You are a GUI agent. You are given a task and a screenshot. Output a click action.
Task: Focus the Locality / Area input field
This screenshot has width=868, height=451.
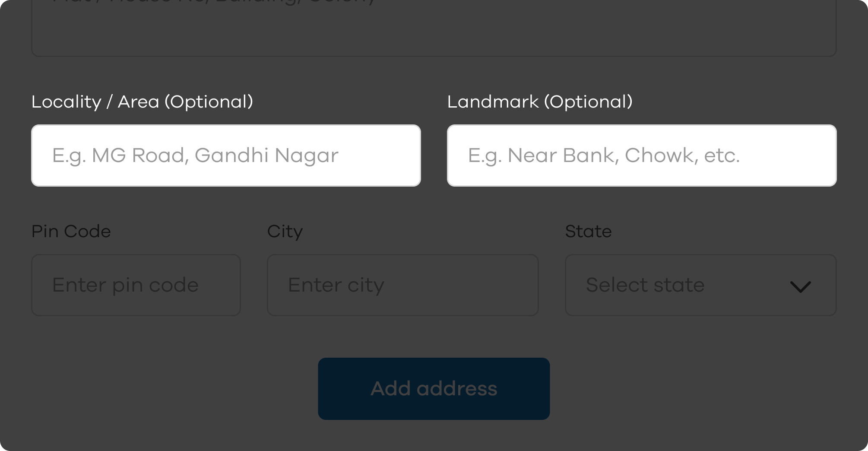[226, 156]
